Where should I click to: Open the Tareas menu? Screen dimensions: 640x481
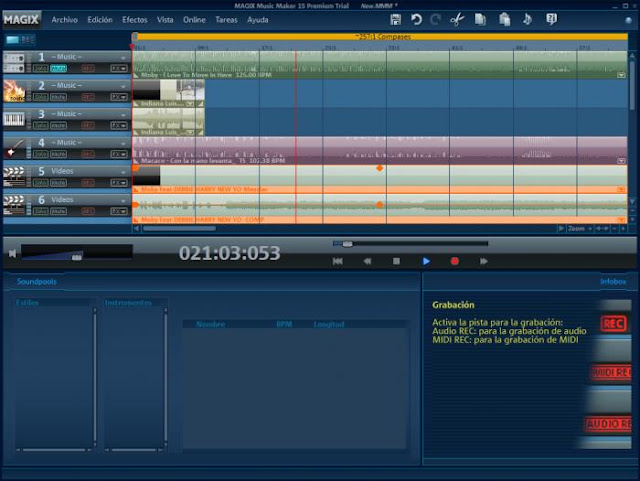click(226, 20)
